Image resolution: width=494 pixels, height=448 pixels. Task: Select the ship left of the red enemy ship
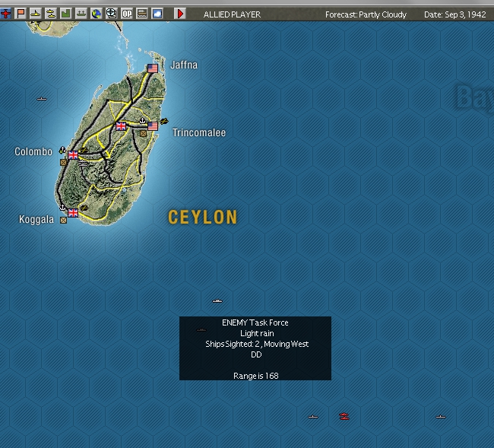pyautogui.click(x=313, y=417)
